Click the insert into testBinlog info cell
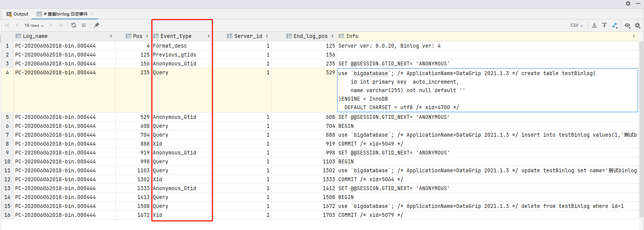 [487, 135]
